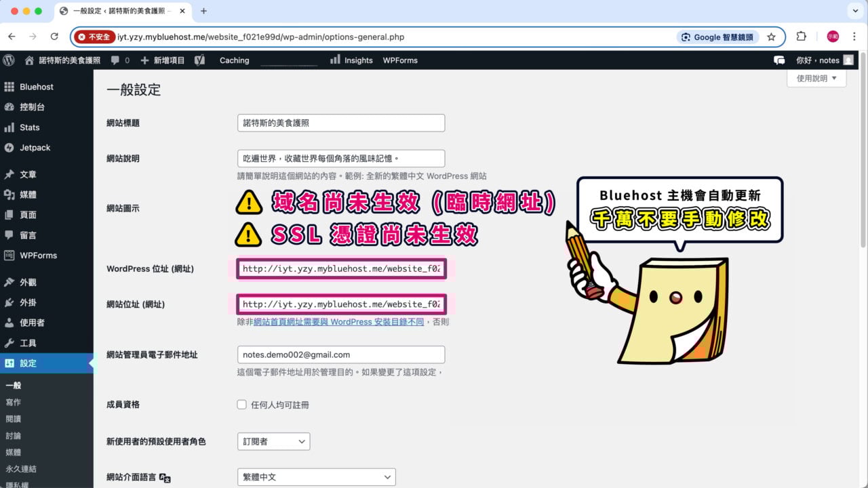
Task: Open the 新使用者的預設使用者角色 dropdown
Action: [273, 441]
